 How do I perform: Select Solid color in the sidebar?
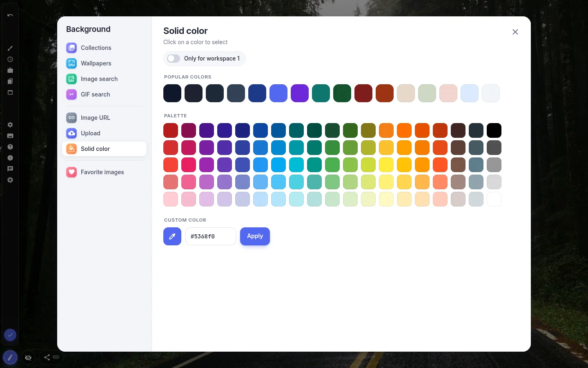tap(104, 149)
